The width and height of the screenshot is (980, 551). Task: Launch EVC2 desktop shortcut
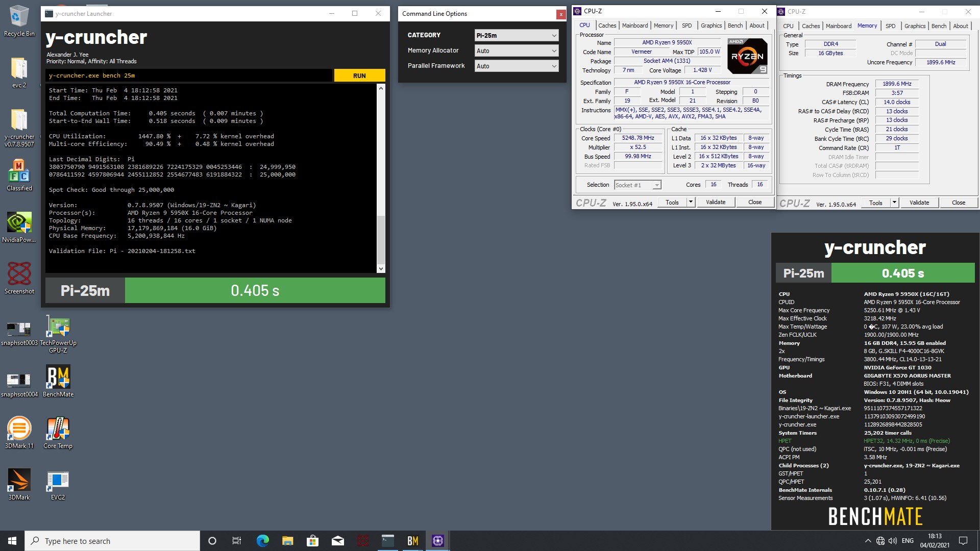[58, 484]
